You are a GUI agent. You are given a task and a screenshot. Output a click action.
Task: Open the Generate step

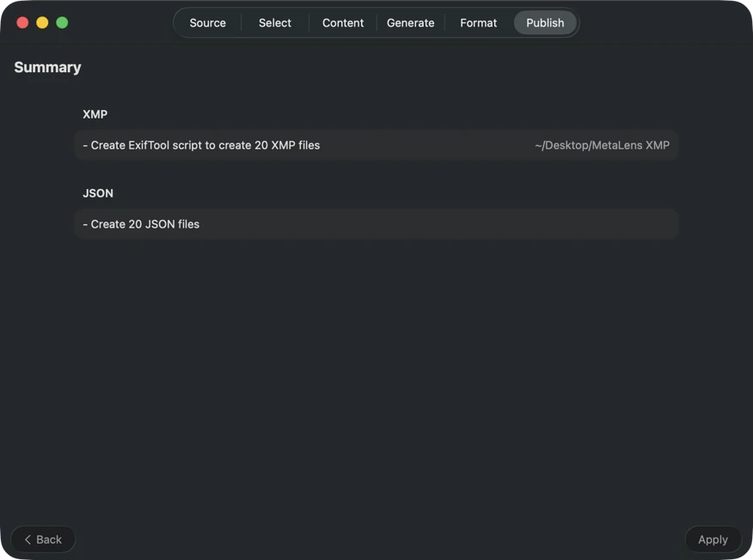(410, 22)
